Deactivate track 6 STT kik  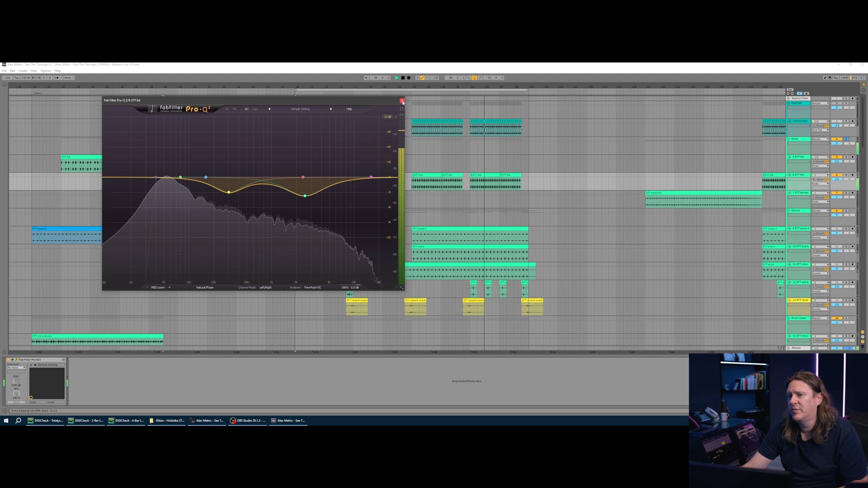(x=837, y=175)
